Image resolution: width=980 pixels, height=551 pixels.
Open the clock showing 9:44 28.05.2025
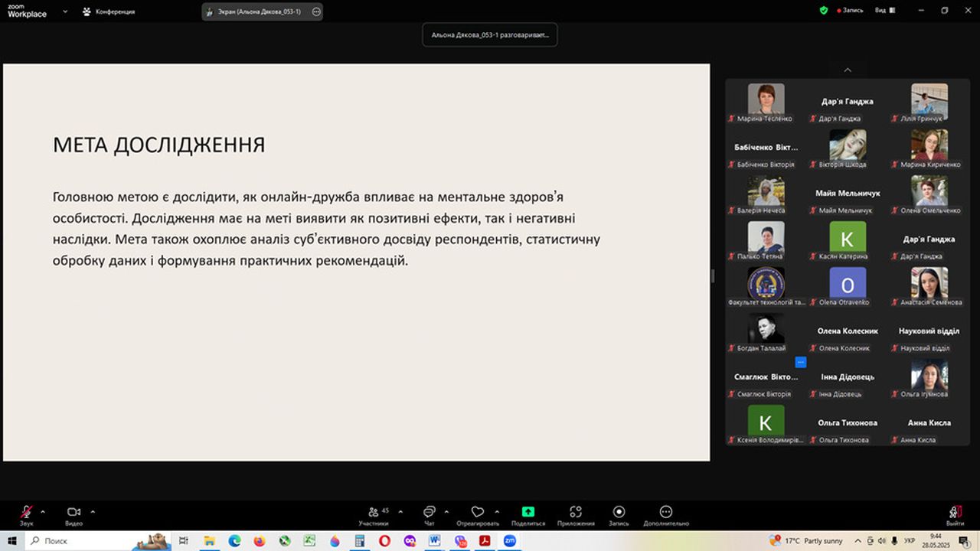pyautogui.click(x=936, y=540)
